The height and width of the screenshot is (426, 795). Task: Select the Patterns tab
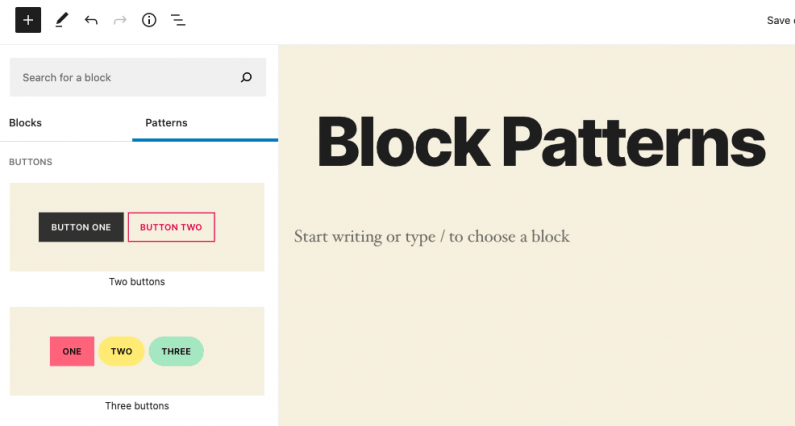(x=166, y=123)
